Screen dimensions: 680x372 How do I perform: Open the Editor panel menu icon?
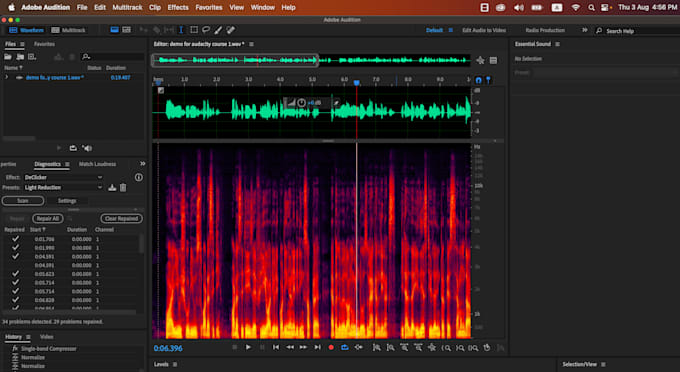click(x=251, y=44)
